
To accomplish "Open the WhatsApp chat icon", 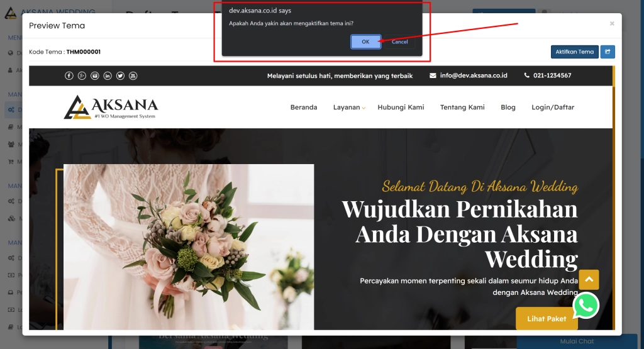I will point(586,306).
